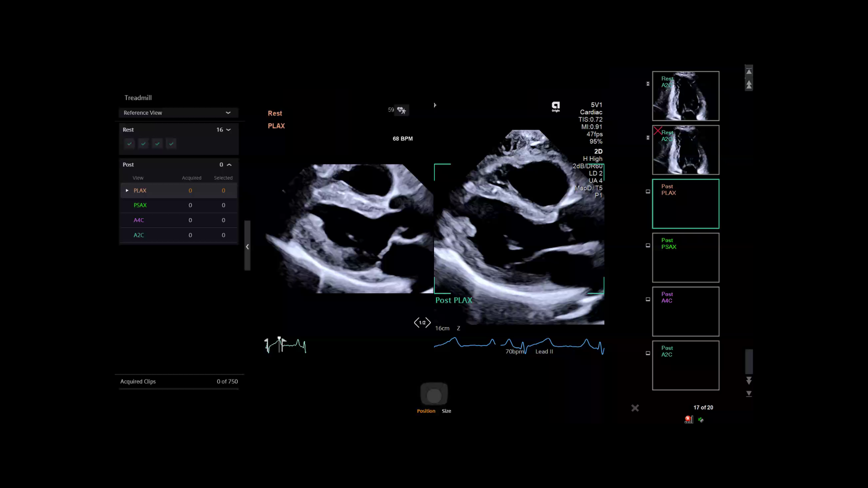
Task: Click the small square icon beside the Post PLAX thumbnail
Action: [x=647, y=192]
